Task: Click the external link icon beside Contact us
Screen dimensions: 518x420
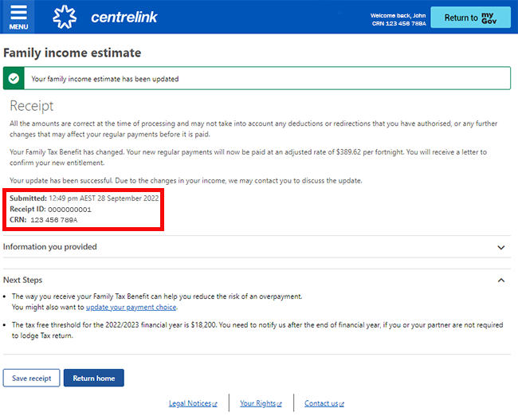Action: tap(342, 404)
